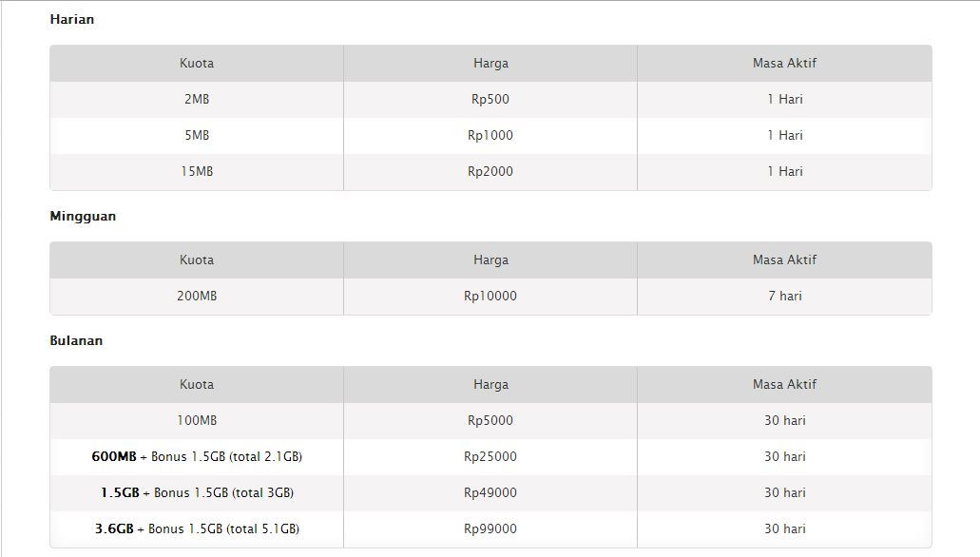Select the 100MB monthly quota cell

click(x=197, y=421)
